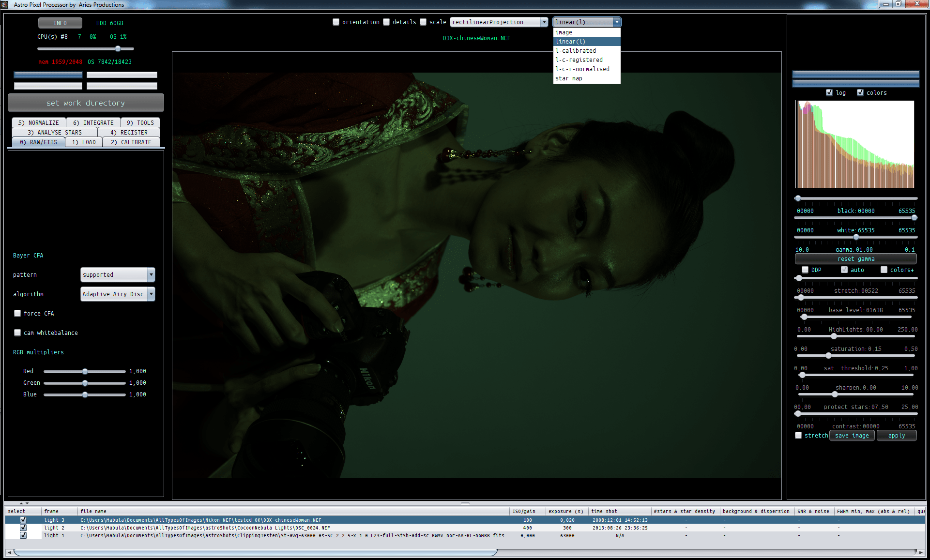Screen dimensions: 930x560
Task: Uncheck the light 3 frame checkbox
Action: [x=23, y=520]
